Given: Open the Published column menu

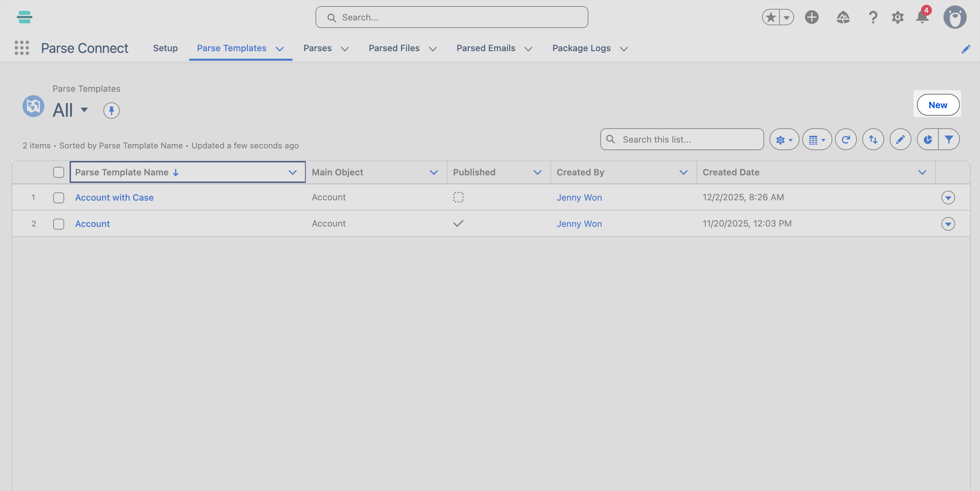Looking at the screenshot, I should tap(537, 172).
